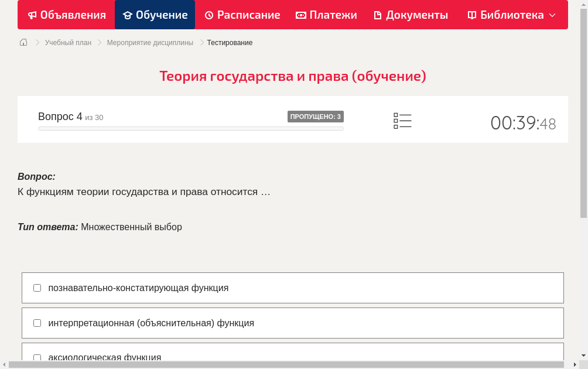Check интерпретационная (объяснительная) функция answer

37,323
